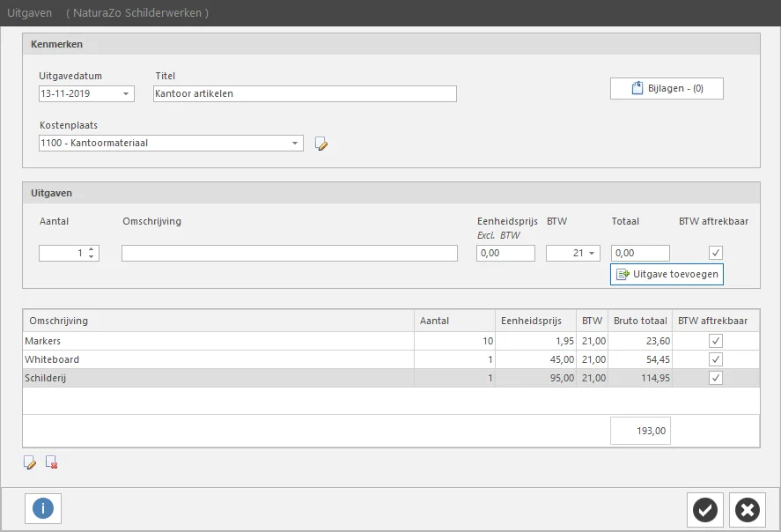Viewport: 781px width, 532px height.
Task: Toggle BTW aftrekbaar for Schilderij row
Action: (715, 378)
